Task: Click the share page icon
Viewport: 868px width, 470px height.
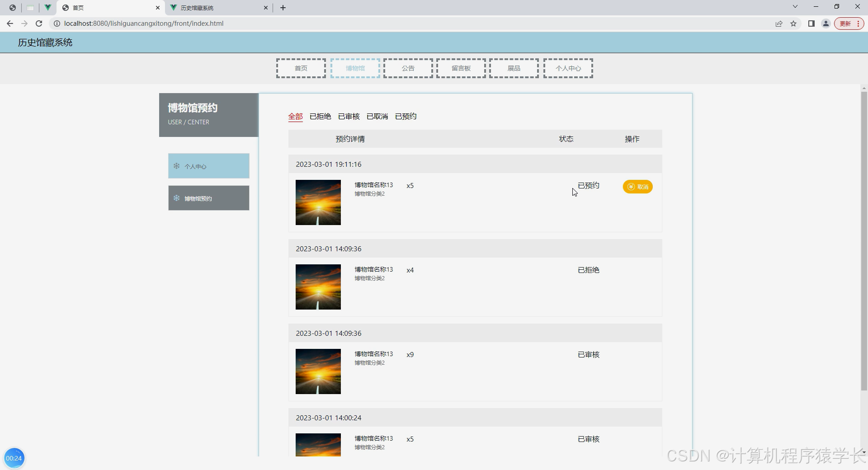Action: click(x=779, y=23)
